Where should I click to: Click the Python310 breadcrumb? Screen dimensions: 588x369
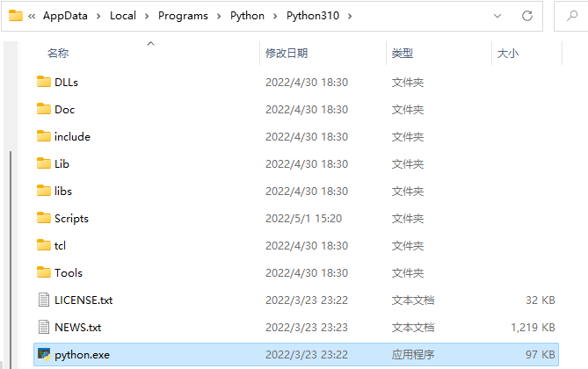pyautogui.click(x=313, y=16)
